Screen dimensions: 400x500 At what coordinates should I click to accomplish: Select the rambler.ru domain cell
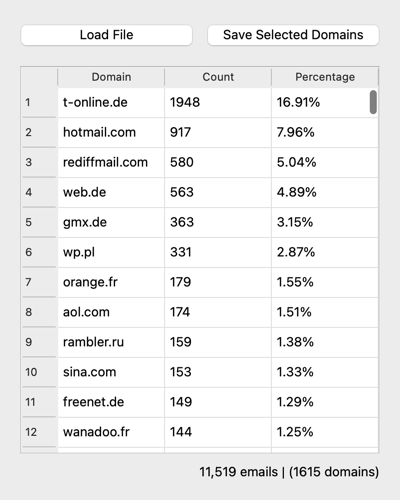click(x=111, y=342)
